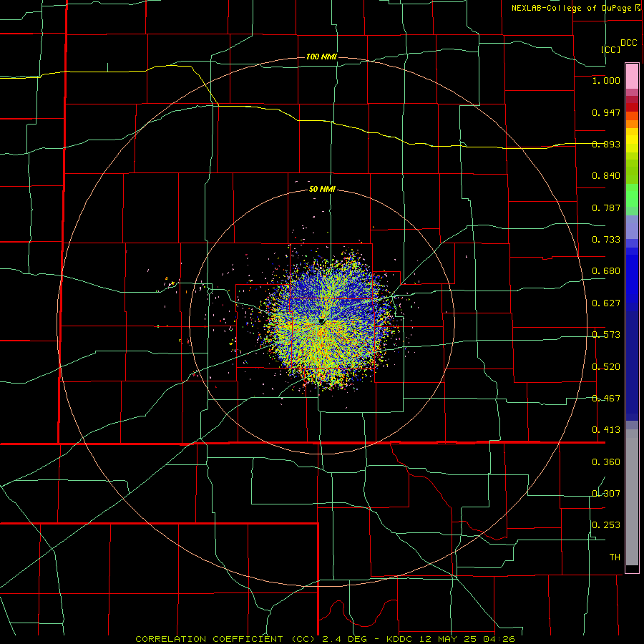Click the 12 MAY 25 04:26 timestamp
The height and width of the screenshot is (644, 644).
pos(467,639)
